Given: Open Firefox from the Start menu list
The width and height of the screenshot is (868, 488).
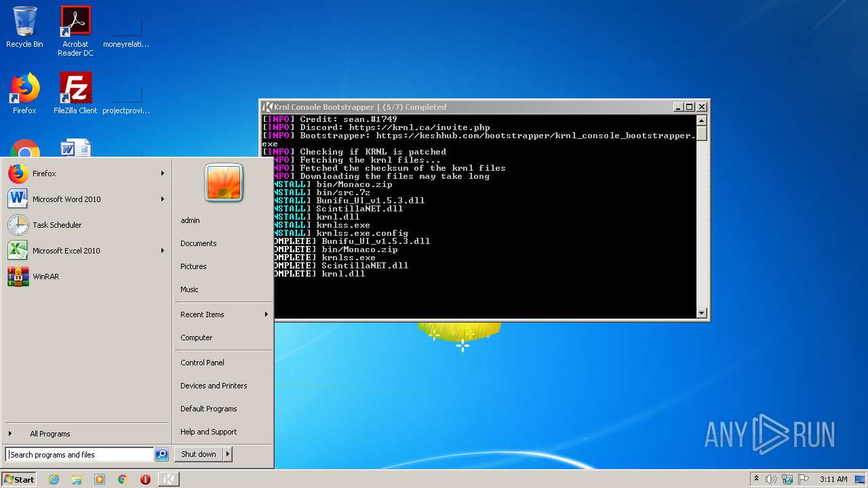Looking at the screenshot, I should click(85, 174).
